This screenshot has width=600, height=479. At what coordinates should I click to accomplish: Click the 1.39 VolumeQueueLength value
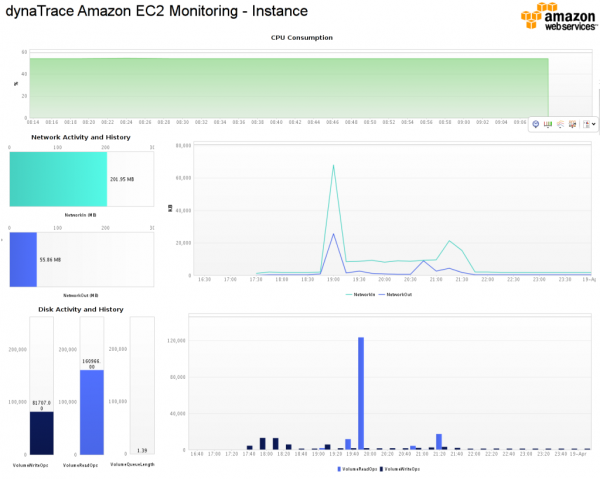(142, 450)
